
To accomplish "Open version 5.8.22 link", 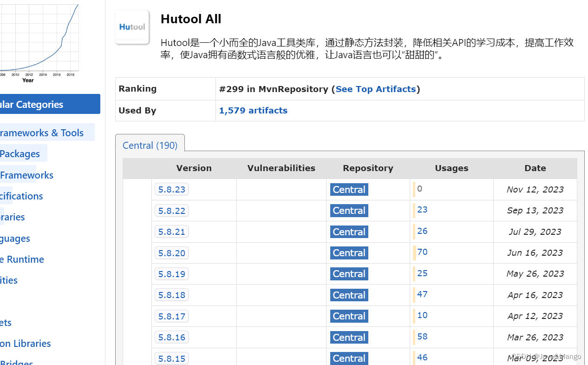I will click(172, 211).
